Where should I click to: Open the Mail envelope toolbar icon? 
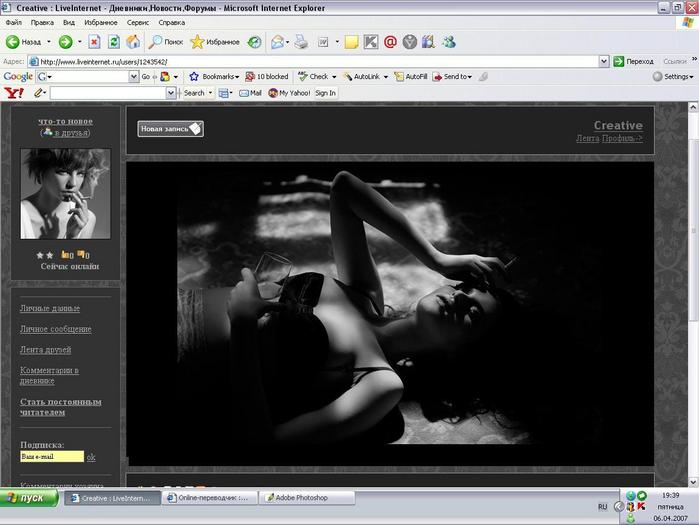tap(277, 42)
